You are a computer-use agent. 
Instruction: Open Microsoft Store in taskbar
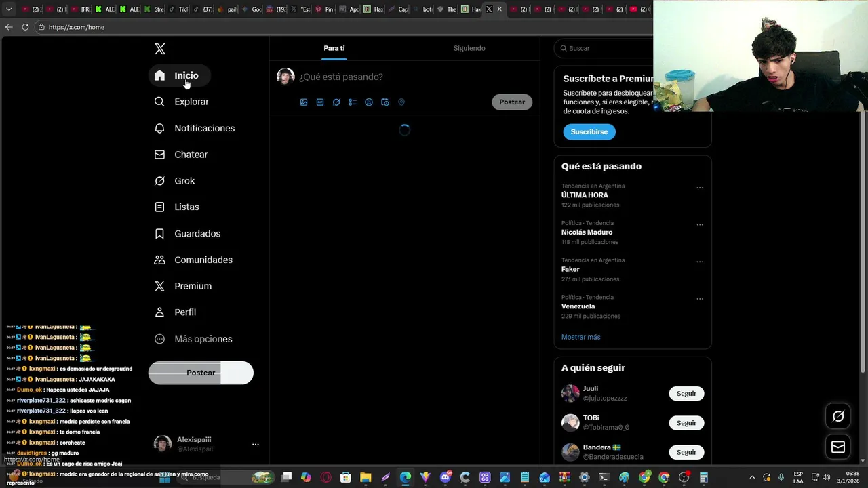point(346,477)
